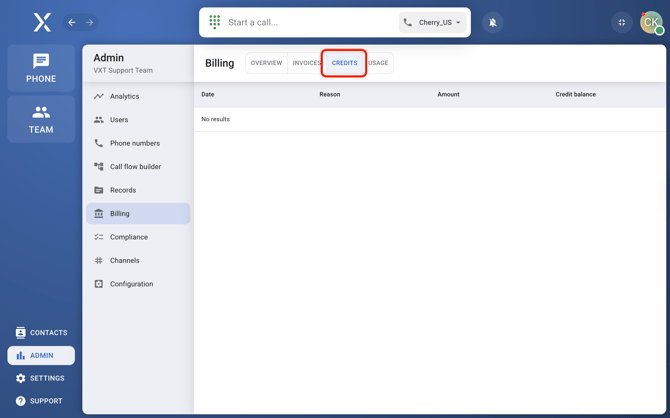Open Channels in the Admin menu

click(138, 260)
